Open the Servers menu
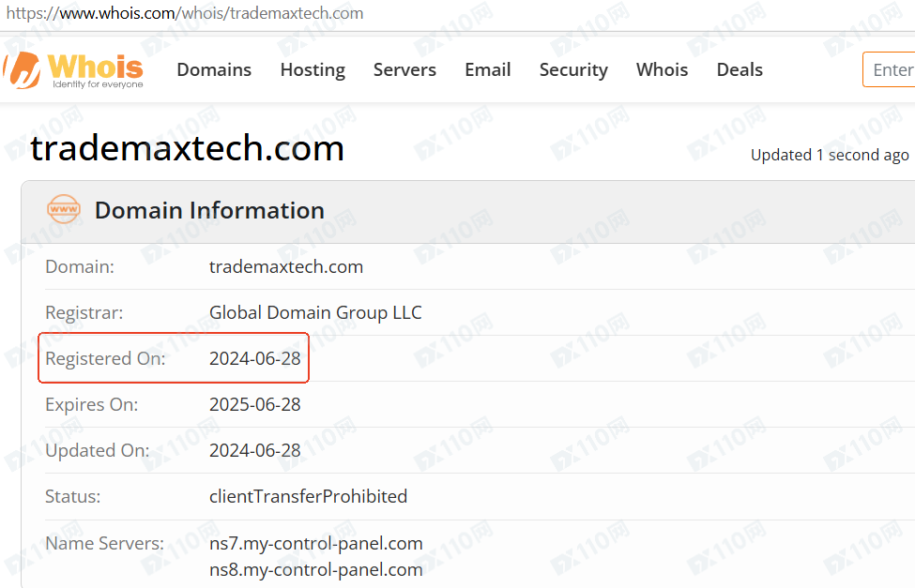The width and height of the screenshot is (915, 588). [x=404, y=70]
